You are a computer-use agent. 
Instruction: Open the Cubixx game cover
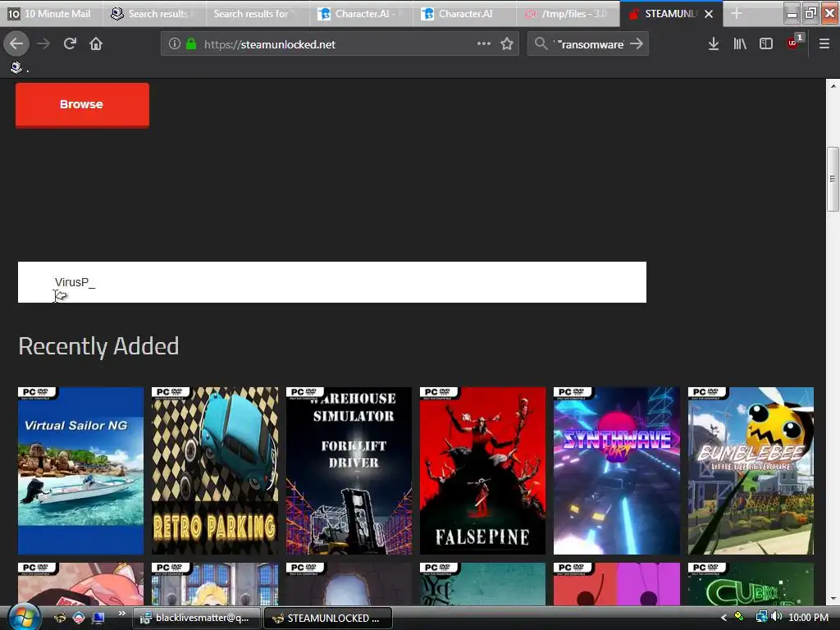click(751, 584)
